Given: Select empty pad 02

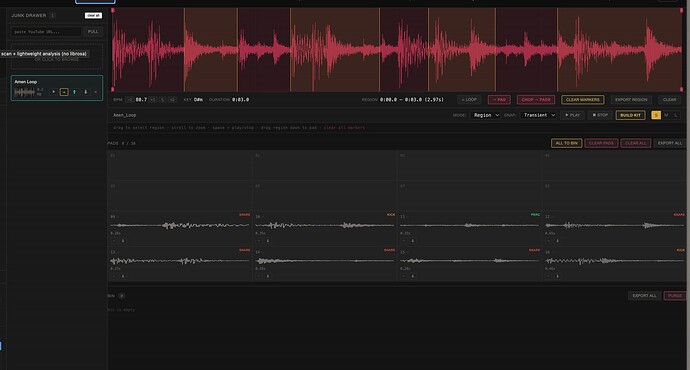Looking at the screenshot, I should (x=325, y=166).
